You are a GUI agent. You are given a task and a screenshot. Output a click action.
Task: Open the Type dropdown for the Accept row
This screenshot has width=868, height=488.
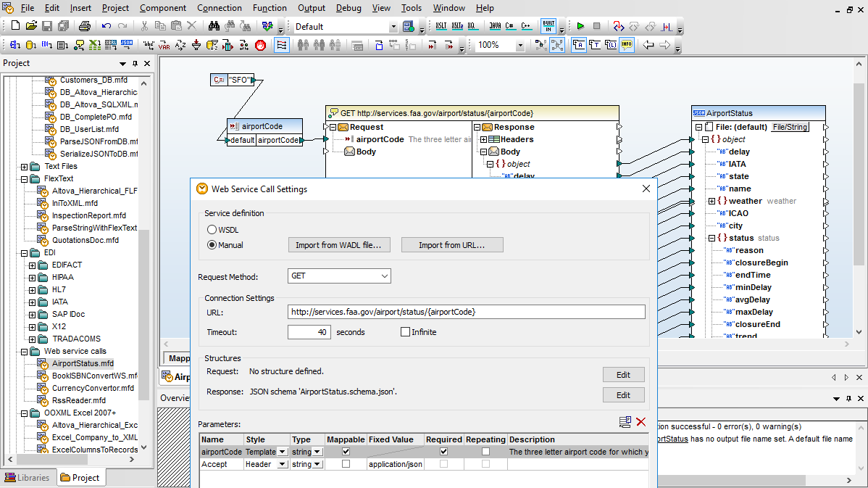click(318, 464)
